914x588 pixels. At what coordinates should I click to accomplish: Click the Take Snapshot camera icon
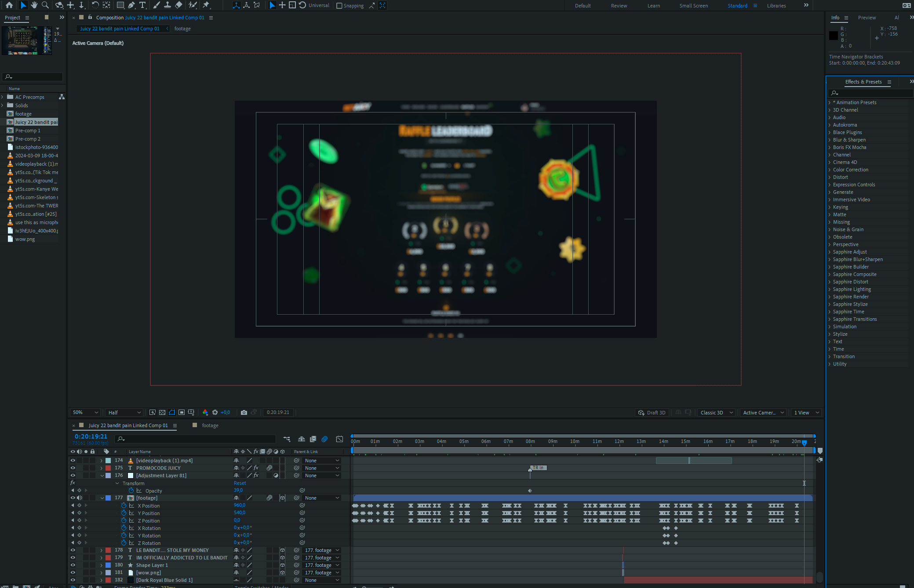pyautogui.click(x=244, y=412)
